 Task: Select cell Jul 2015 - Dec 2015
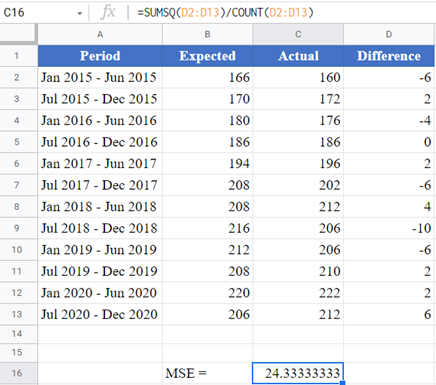100,99
